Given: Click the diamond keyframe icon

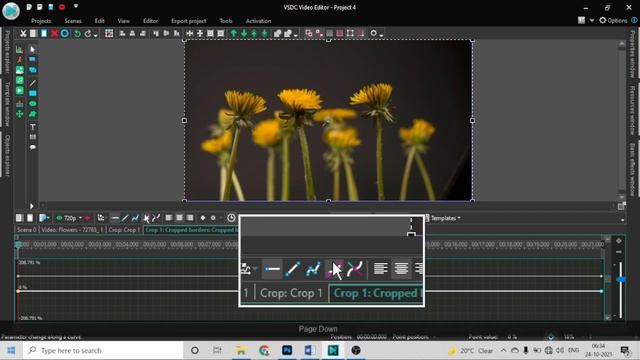Looking at the screenshot, I should 203,218.
